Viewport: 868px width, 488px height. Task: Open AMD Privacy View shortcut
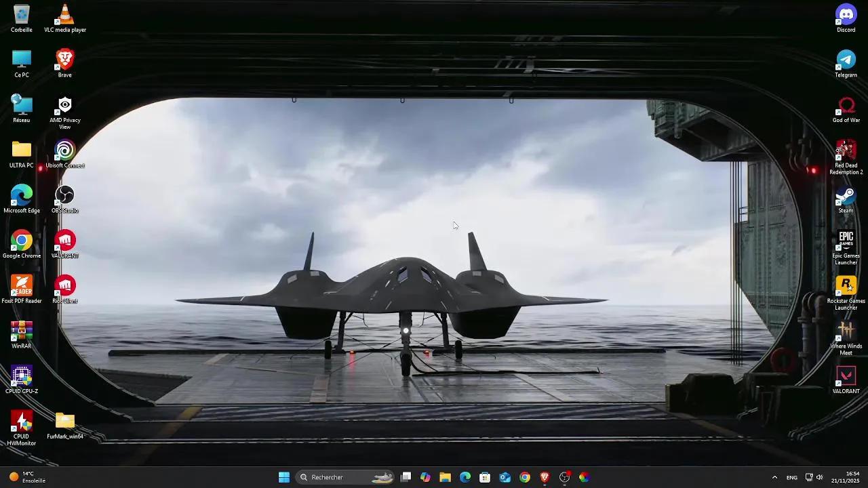pyautogui.click(x=65, y=113)
